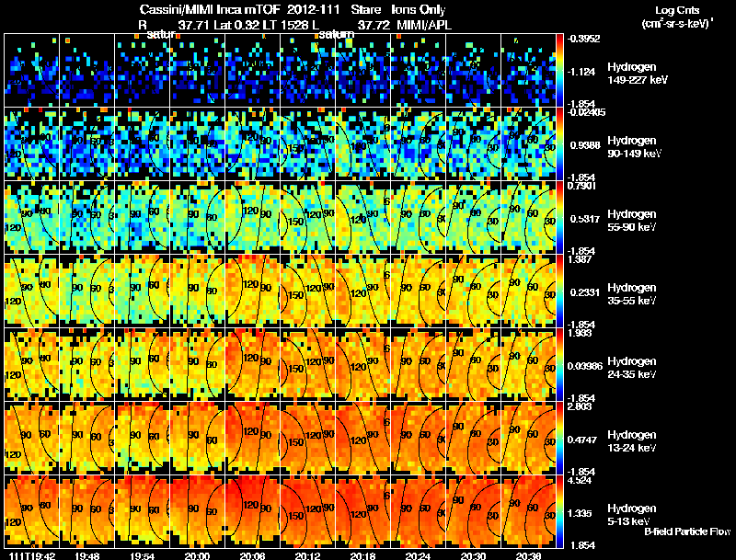Click the '-1.124' color scale value
Image resolution: width=736 pixels, height=560 pixels.
(x=581, y=72)
